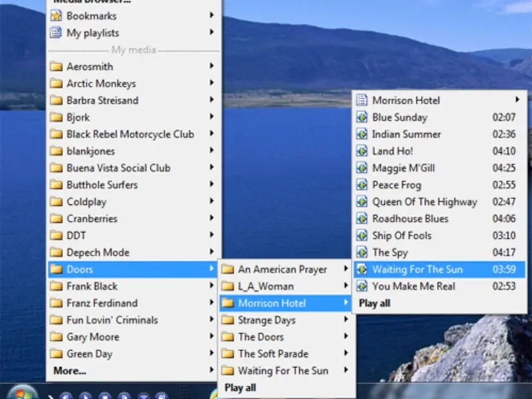Click the Barbra Streisand folder icon
This screenshot has width=532, height=399.
click(x=57, y=100)
